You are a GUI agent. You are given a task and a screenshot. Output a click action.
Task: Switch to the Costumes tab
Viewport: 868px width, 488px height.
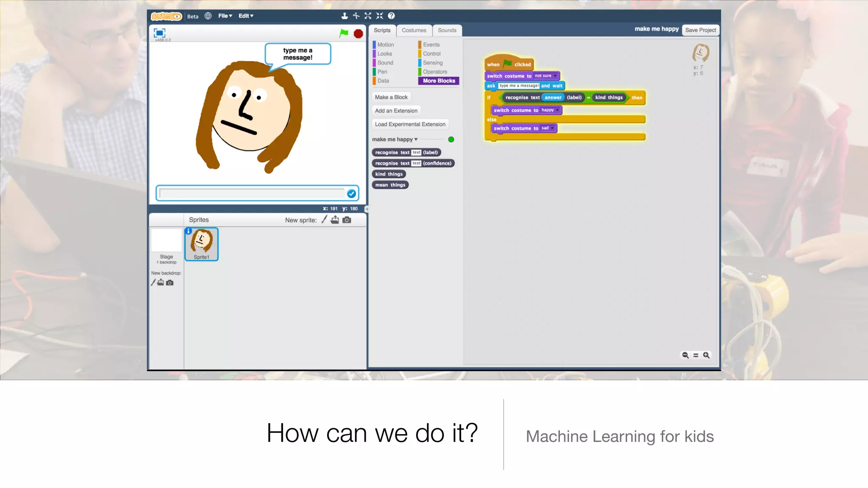point(414,30)
